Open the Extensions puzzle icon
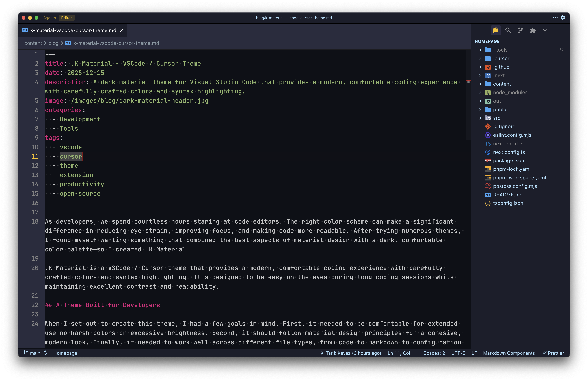 (532, 30)
